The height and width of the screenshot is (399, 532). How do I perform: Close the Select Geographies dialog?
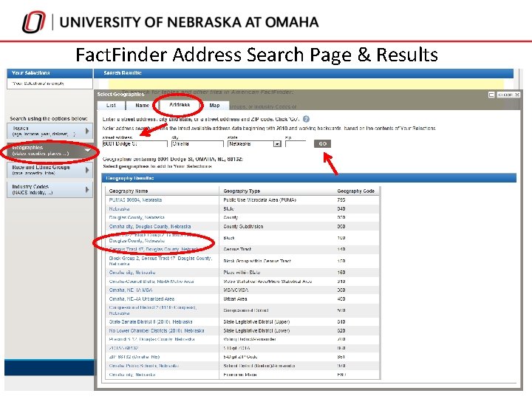click(x=508, y=95)
